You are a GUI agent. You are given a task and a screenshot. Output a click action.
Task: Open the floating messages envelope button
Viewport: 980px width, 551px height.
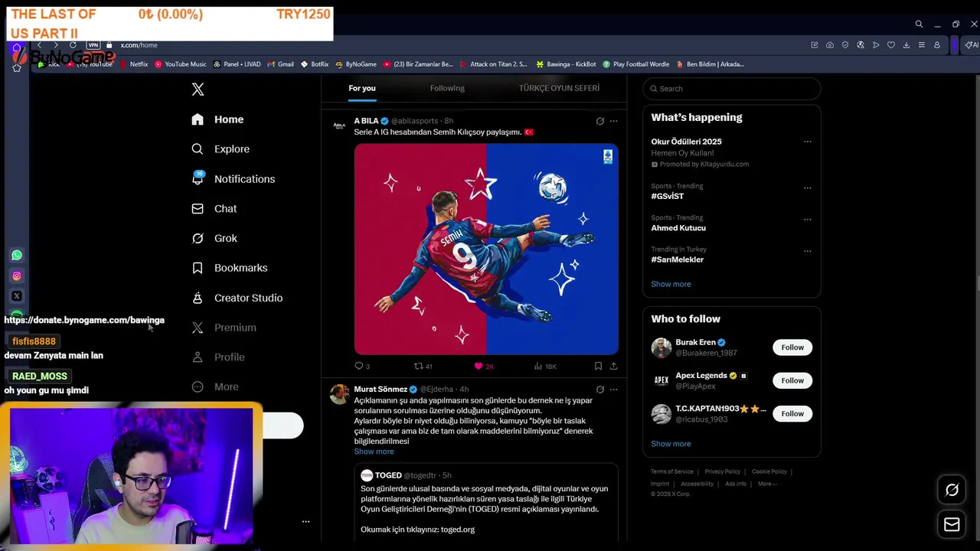952,524
